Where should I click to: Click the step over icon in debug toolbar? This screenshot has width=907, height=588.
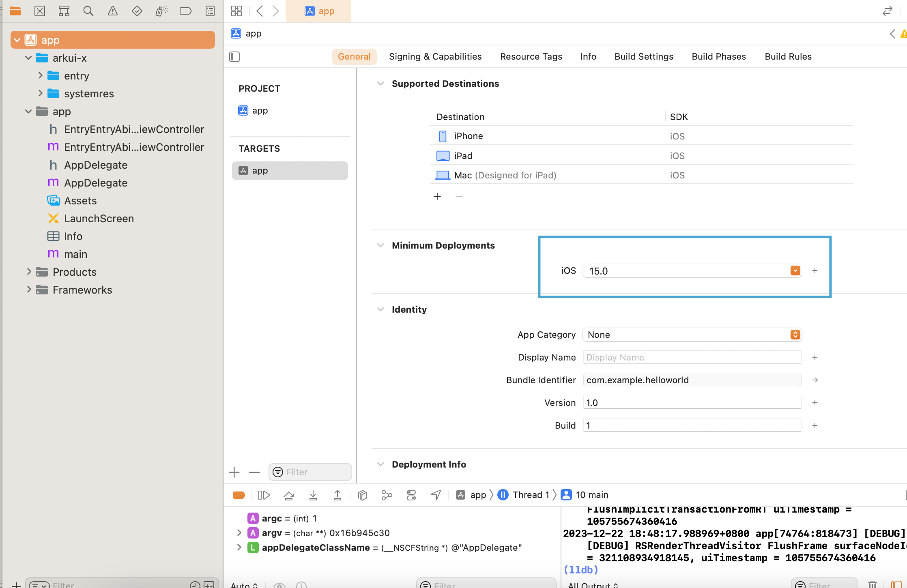(x=288, y=495)
